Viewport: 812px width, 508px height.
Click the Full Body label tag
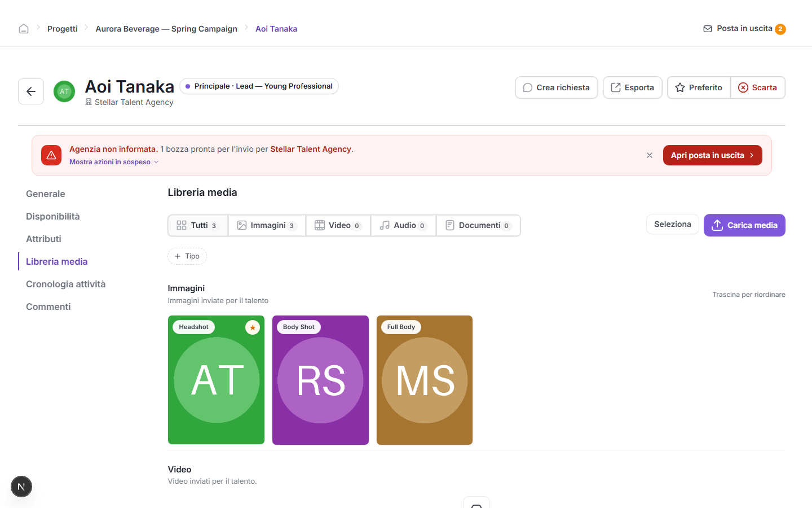click(x=401, y=327)
